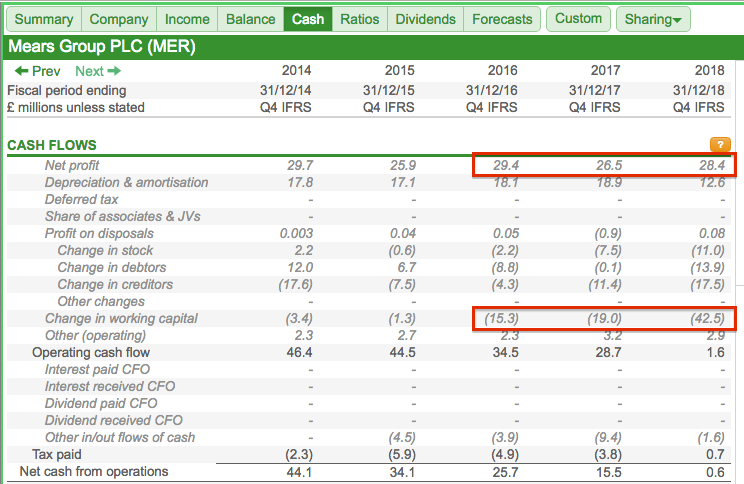Switch to the Income tab
The height and width of the screenshot is (484, 744).
coord(187,19)
